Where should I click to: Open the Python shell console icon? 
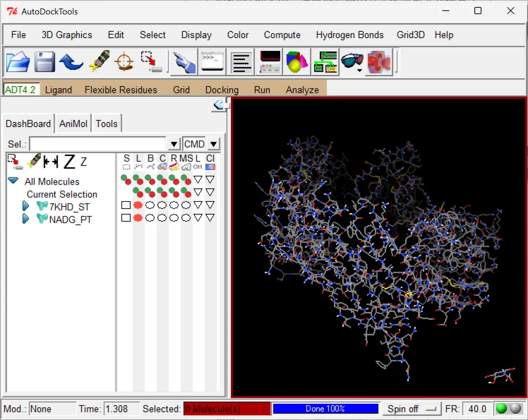[x=212, y=62]
